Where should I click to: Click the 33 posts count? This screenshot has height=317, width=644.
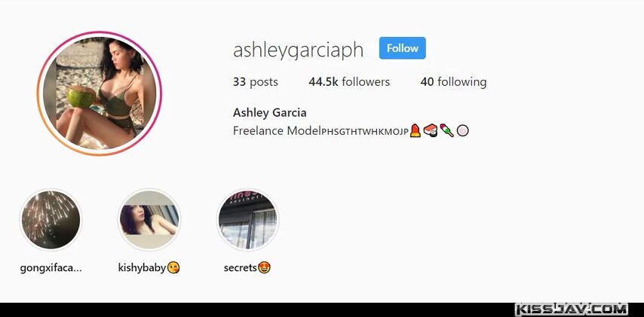pyautogui.click(x=256, y=81)
